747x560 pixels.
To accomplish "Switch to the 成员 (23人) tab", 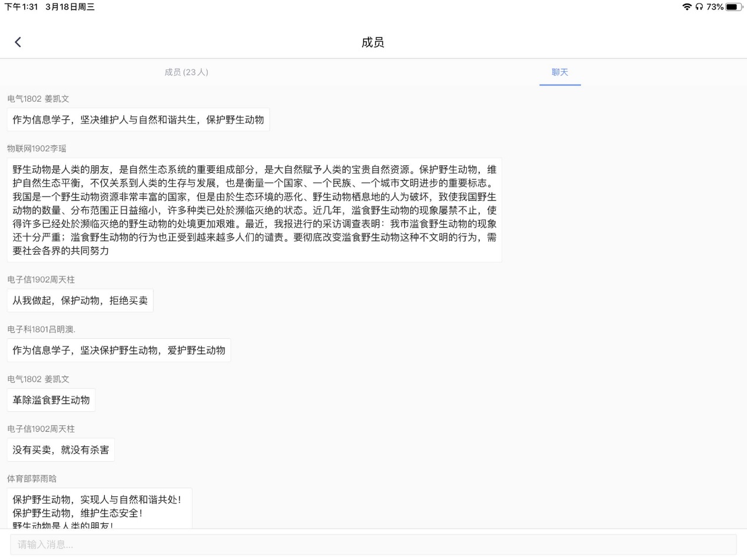I will click(186, 72).
